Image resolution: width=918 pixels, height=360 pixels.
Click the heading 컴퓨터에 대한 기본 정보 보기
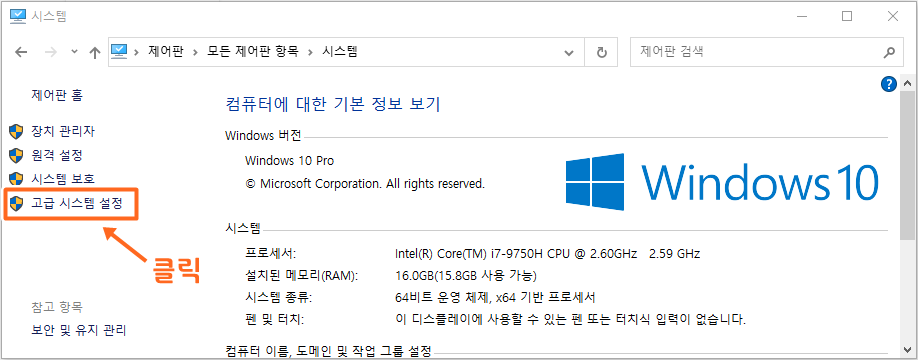pos(333,104)
